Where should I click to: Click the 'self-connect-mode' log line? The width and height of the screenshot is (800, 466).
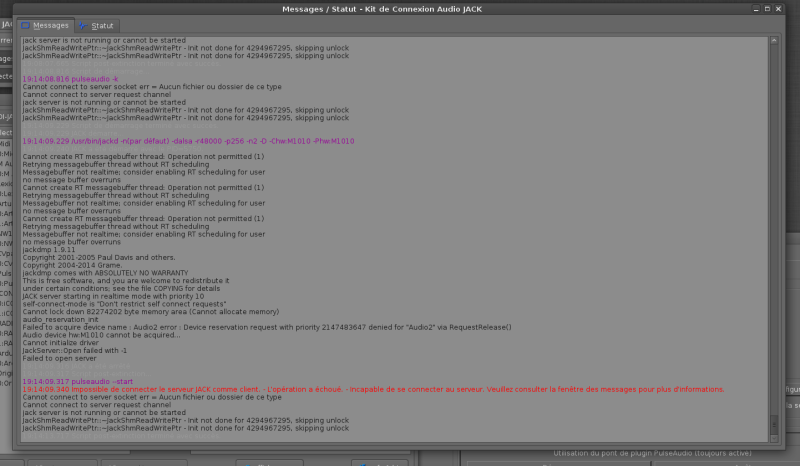click(x=124, y=304)
